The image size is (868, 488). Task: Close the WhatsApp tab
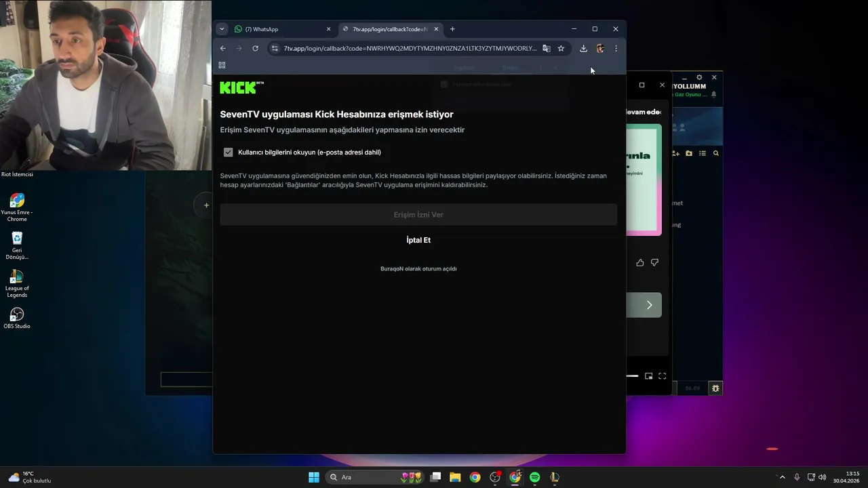(x=329, y=29)
